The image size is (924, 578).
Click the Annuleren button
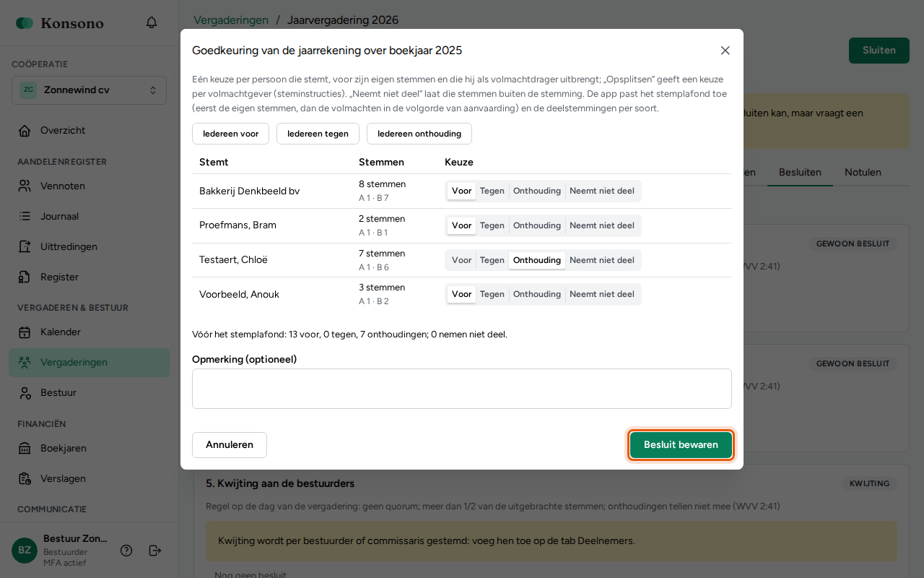point(230,445)
